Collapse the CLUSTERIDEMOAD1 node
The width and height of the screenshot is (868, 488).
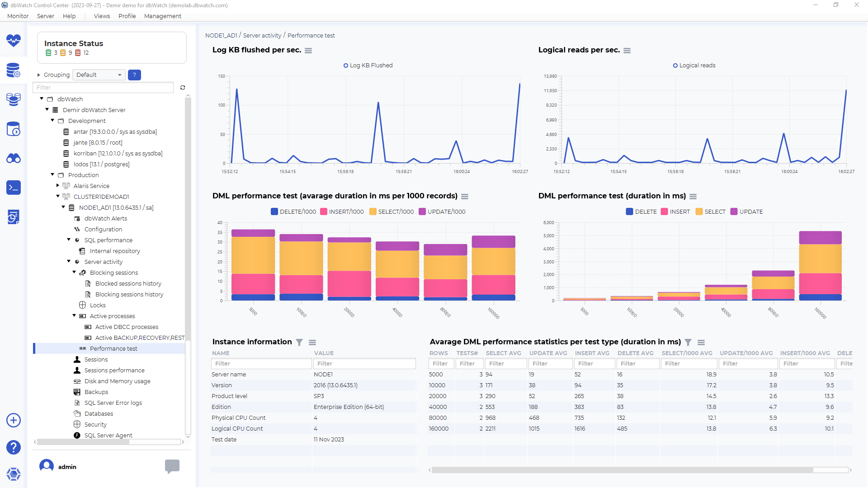(58, 197)
